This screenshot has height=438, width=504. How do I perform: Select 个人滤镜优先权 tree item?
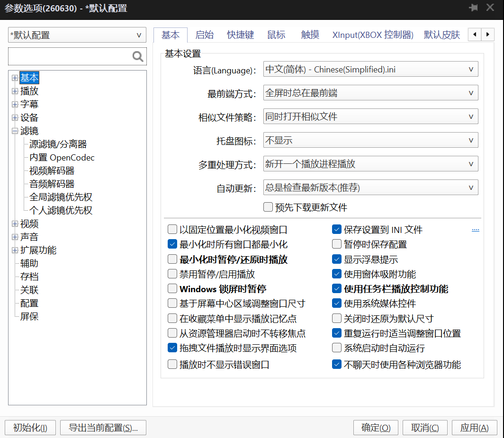[x=61, y=211]
